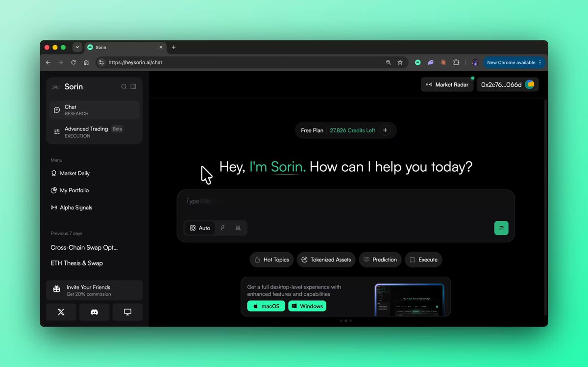Screen dimensions: 588x367
Task: Open the X (Twitter) link
Action: (x=61, y=312)
